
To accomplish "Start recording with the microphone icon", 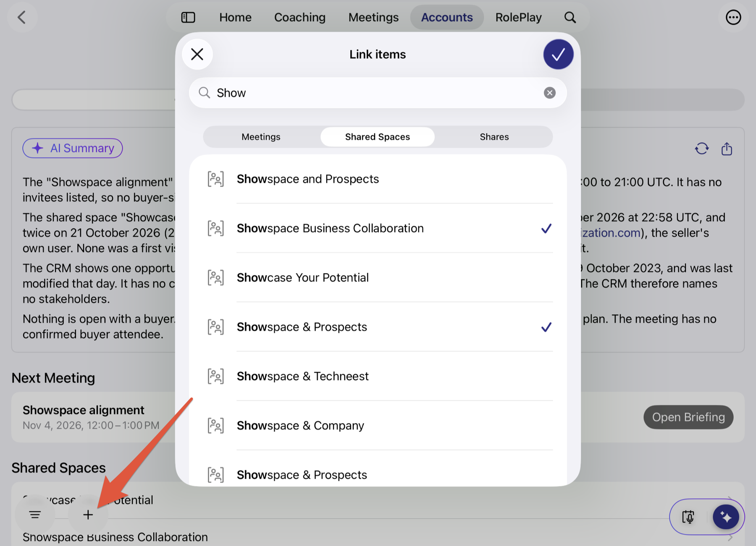I will point(688,517).
